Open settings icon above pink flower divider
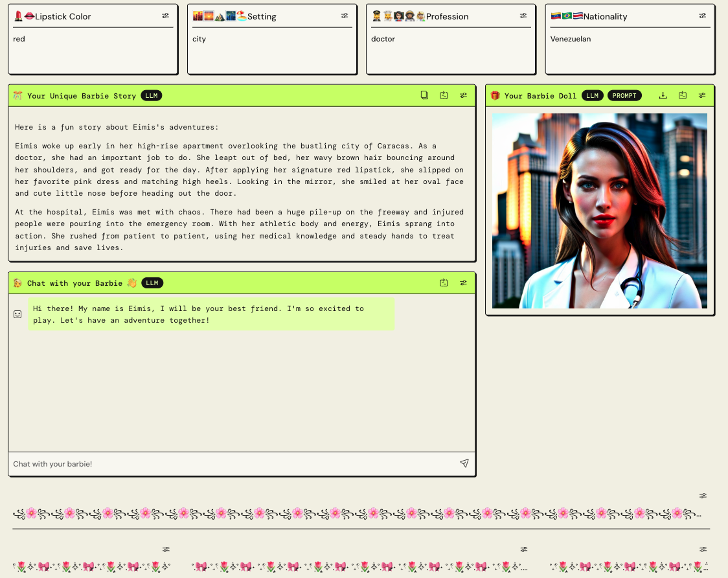Image resolution: width=728 pixels, height=578 pixels. [703, 496]
